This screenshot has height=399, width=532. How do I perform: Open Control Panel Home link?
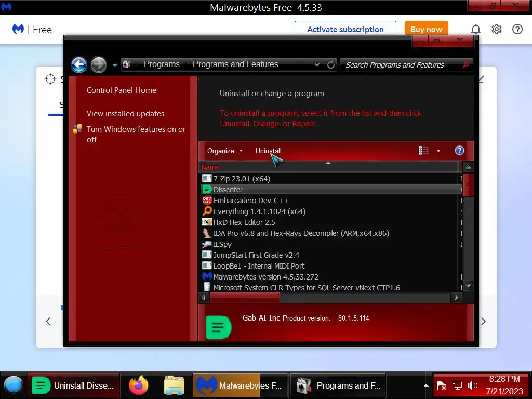(122, 90)
